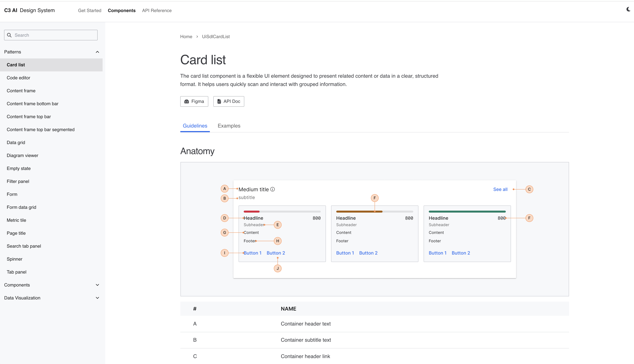Open the Home breadcrumb link
This screenshot has height=364, width=634.
point(186,37)
